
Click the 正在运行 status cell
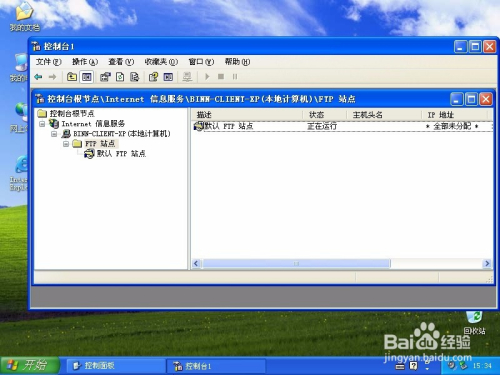point(322,126)
